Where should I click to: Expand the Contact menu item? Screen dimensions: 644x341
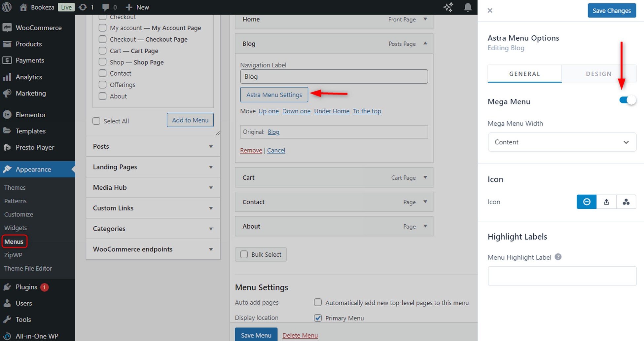[425, 202]
